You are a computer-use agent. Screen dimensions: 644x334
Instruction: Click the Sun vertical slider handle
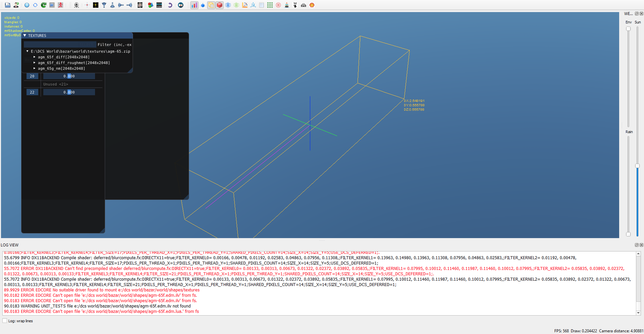[637, 166]
